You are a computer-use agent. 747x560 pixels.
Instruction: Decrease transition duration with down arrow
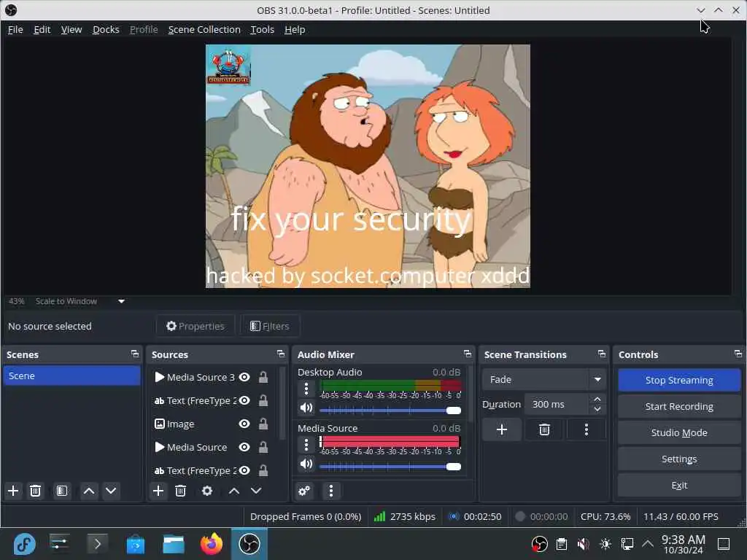coord(597,409)
